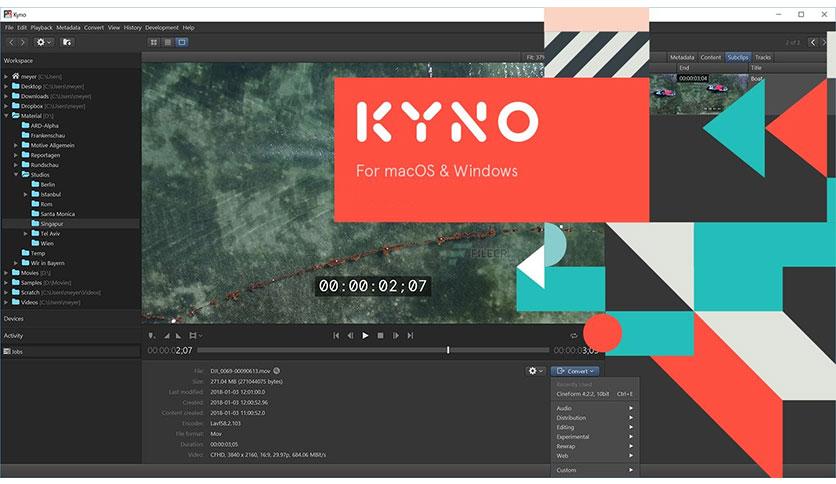Open the History menu

click(x=133, y=28)
